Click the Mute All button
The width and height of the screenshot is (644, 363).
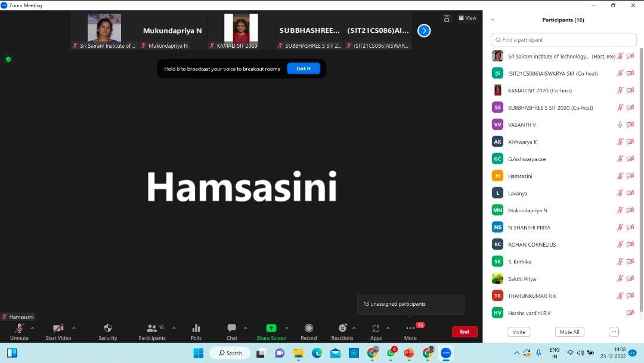click(569, 332)
